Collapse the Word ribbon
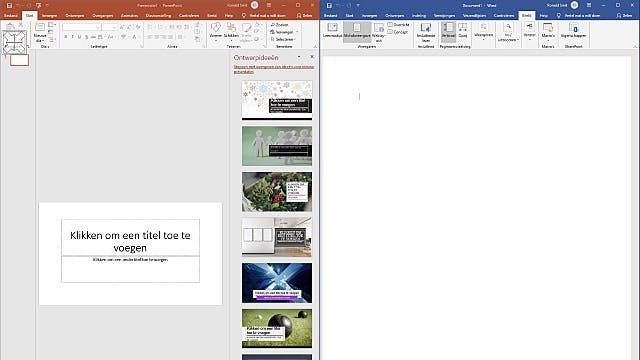This screenshot has width=640, height=360. 635,47
